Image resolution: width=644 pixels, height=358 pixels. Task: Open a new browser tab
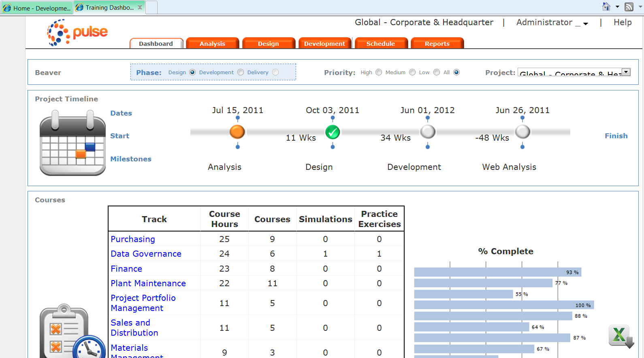click(151, 7)
